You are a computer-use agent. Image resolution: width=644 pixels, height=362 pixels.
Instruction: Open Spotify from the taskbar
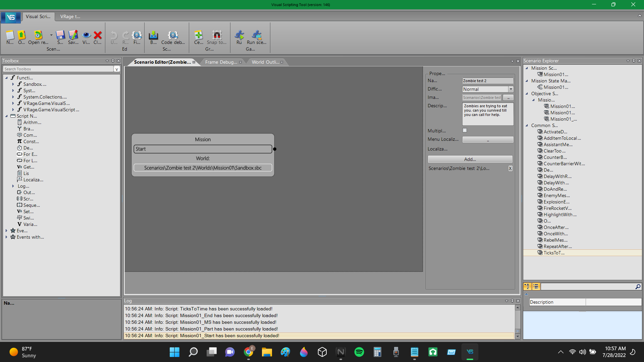coord(359,352)
